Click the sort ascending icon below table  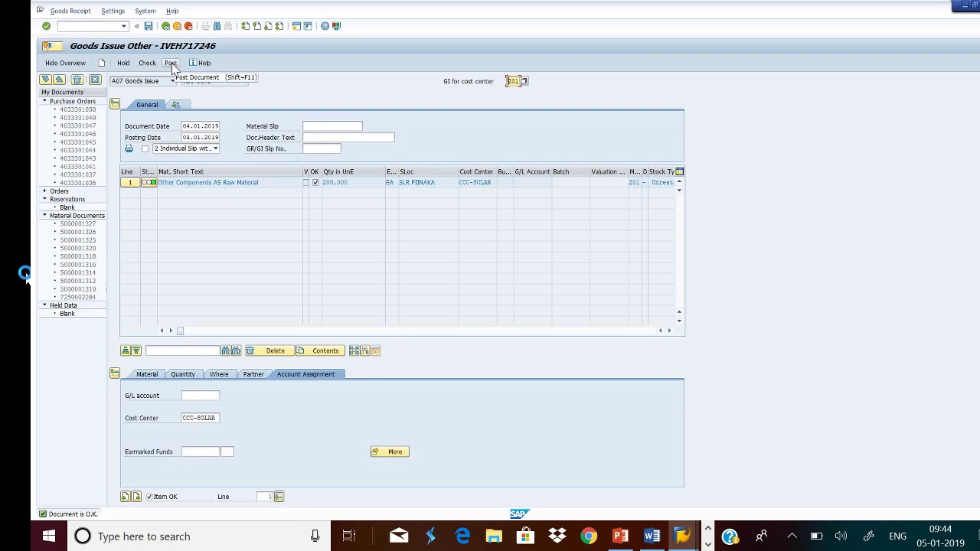click(x=126, y=350)
